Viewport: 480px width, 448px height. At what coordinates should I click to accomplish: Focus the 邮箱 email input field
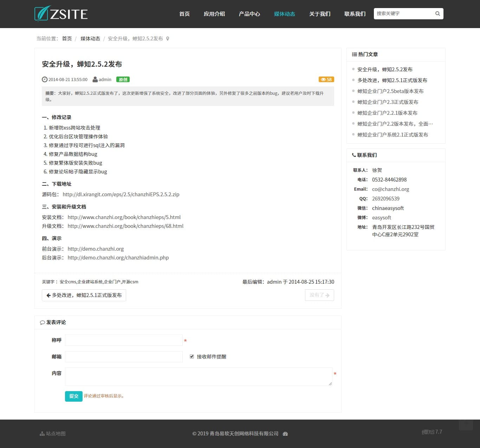[x=124, y=357]
